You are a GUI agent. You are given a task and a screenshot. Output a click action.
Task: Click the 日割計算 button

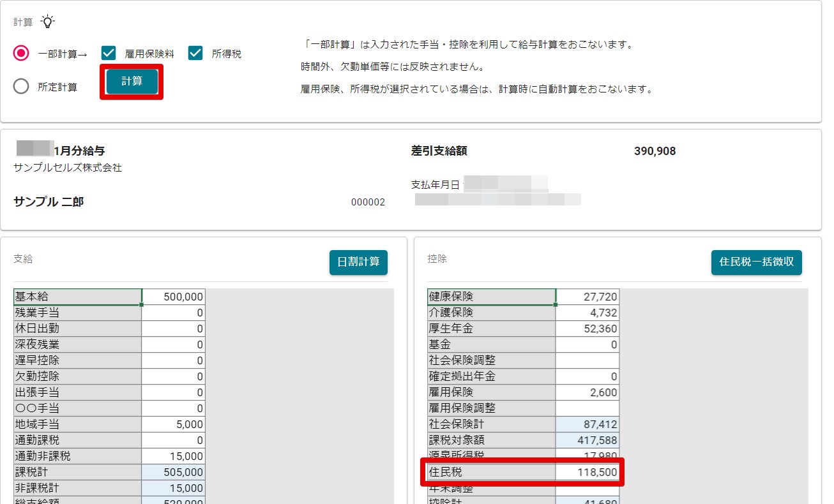coord(358,262)
